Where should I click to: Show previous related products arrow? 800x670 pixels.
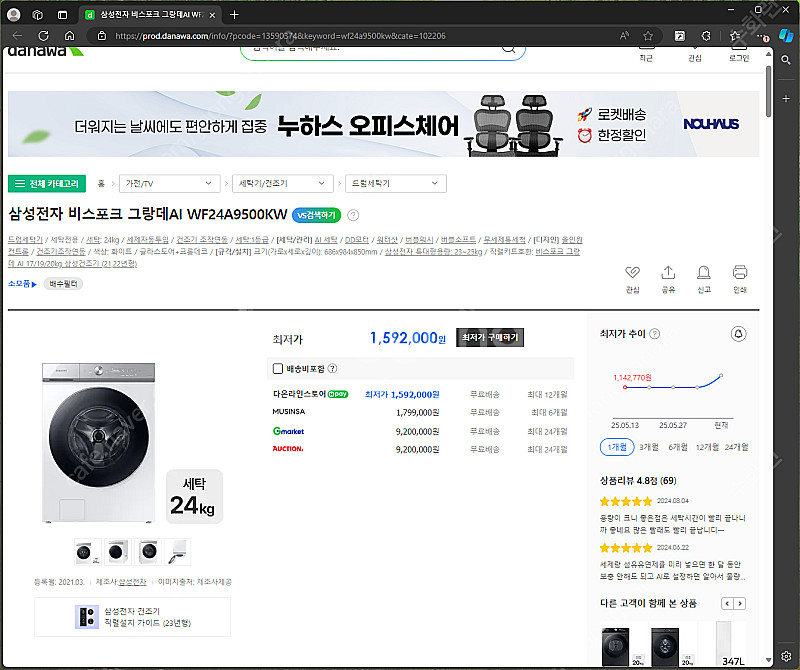(x=727, y=604)
